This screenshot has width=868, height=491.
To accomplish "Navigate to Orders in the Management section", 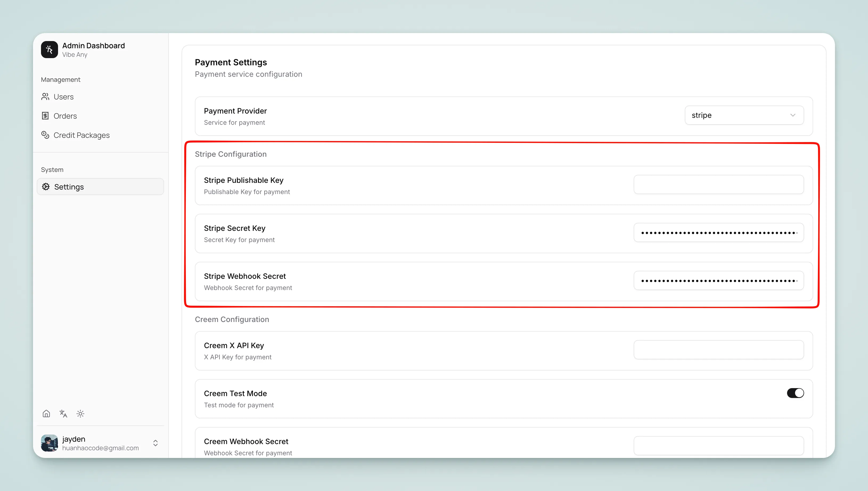I will (65, 116).
